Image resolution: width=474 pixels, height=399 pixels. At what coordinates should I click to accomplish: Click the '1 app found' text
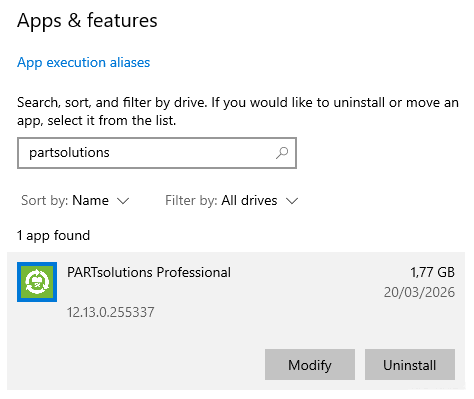click(x=53, y=236)
